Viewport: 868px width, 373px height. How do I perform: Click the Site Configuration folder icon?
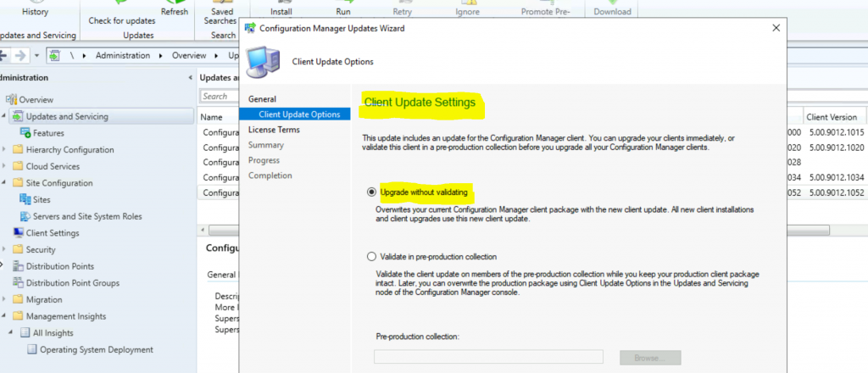pos(19,182)
